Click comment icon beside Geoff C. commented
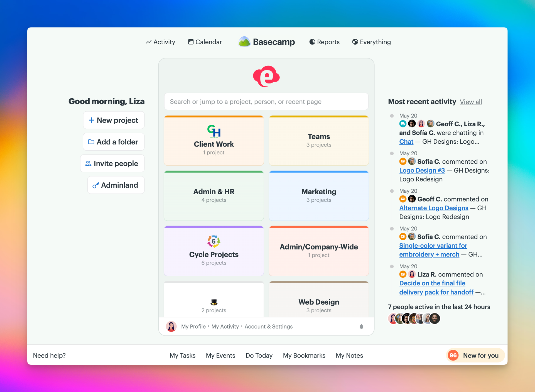Image resolution: width=535 pixels, height=392 pixels. (x=403, y=199)
